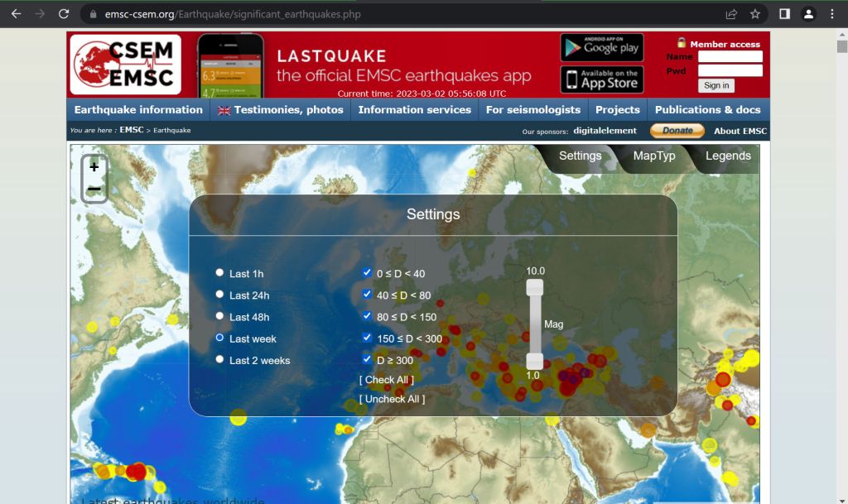
Task: Expand the Publications & docs menu
Action: [707, 110]
